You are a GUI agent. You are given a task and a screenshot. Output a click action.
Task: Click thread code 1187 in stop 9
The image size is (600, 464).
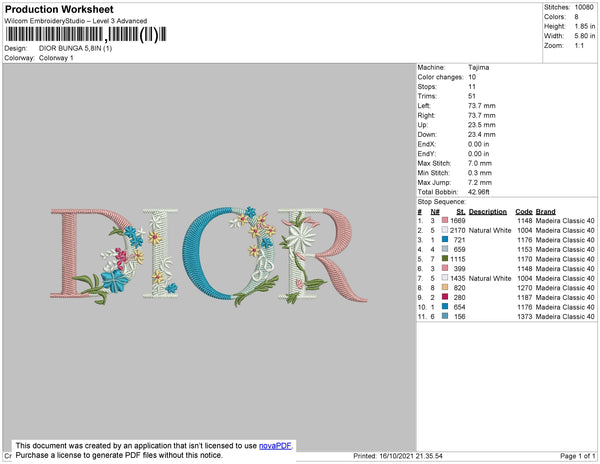(x=524, y=297)
